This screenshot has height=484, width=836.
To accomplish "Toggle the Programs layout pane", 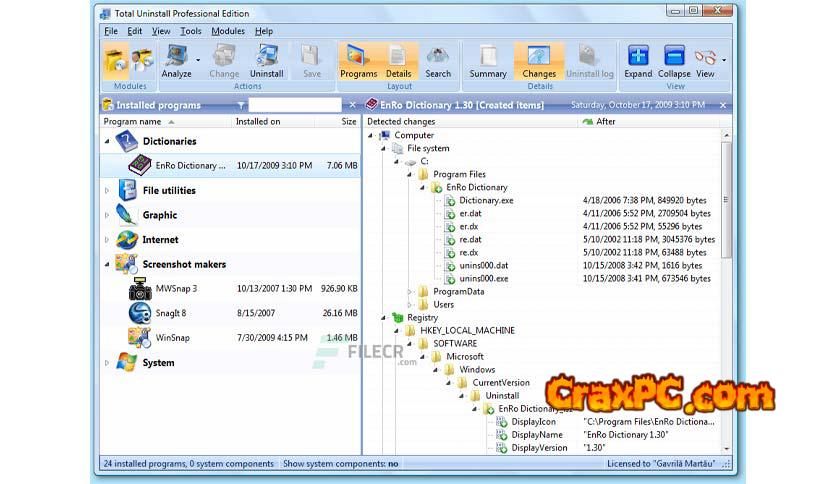I will (358, 61).
